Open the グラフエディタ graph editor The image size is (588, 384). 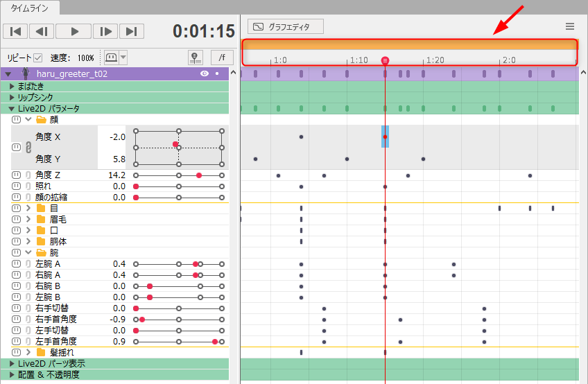pos(285,27)
